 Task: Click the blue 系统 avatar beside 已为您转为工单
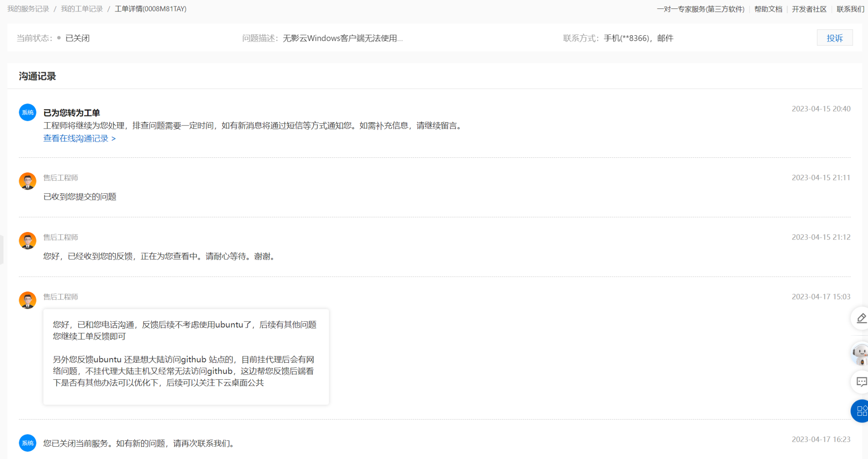click(28, 112)
